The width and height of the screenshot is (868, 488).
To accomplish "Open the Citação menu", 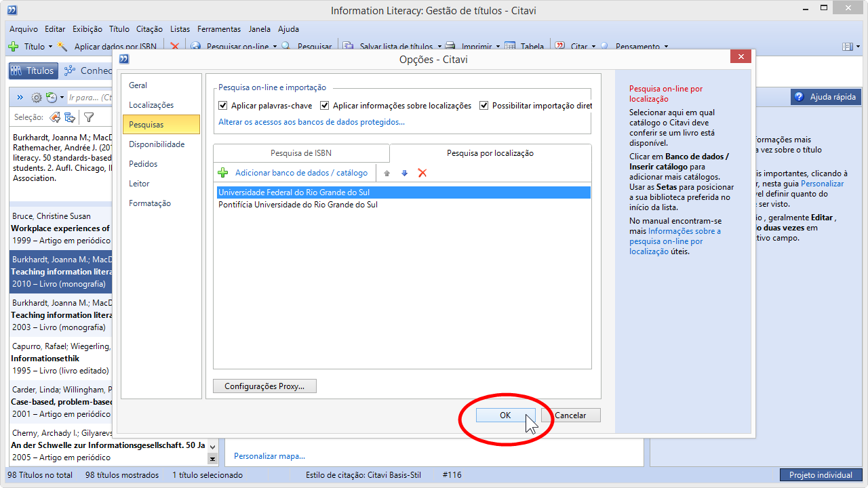I will click(x=149, y=29).
